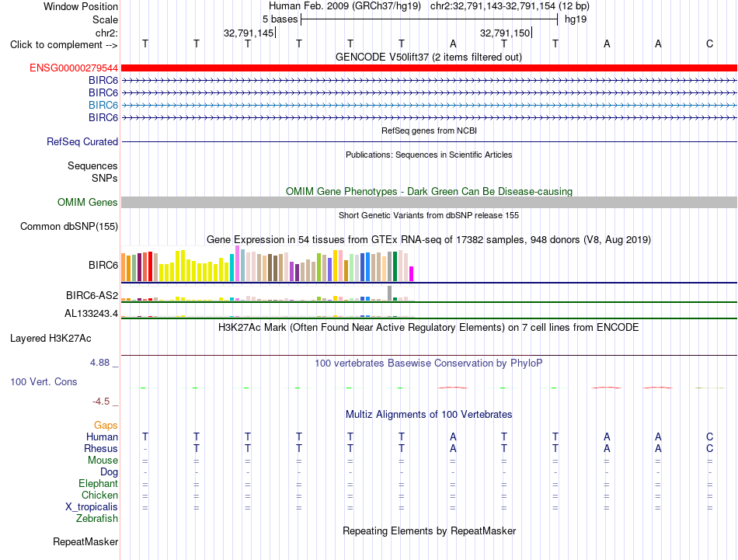The height and width of the screenshot is (560, 738).
Task: Click 'RefSeq genes from NCBI' title
Action: 429,130
